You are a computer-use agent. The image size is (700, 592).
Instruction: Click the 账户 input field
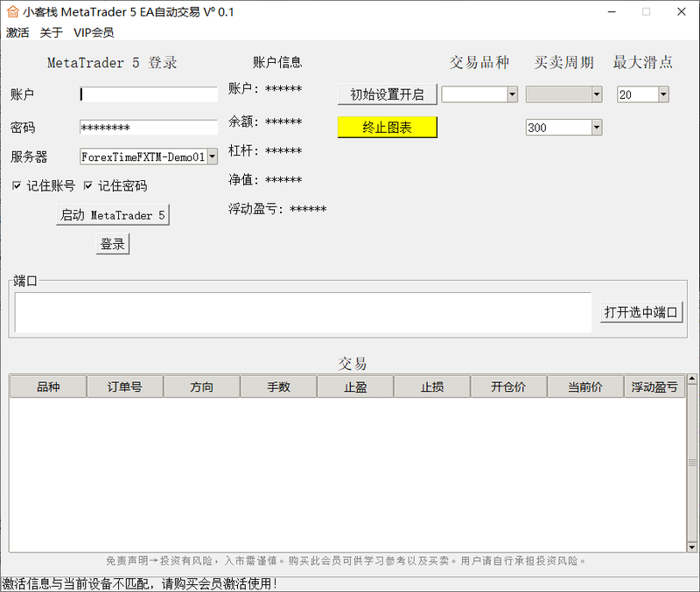pyautogui.click(x=149, y=94)
